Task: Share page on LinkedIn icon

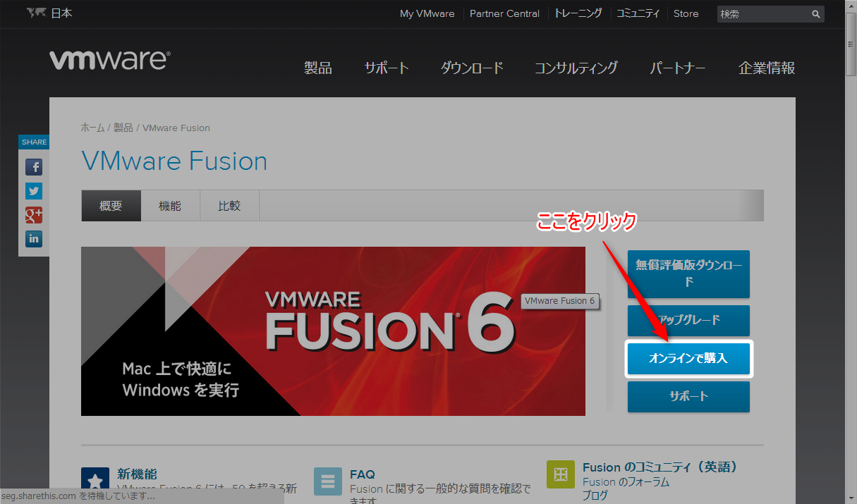Action: [34, 239]
